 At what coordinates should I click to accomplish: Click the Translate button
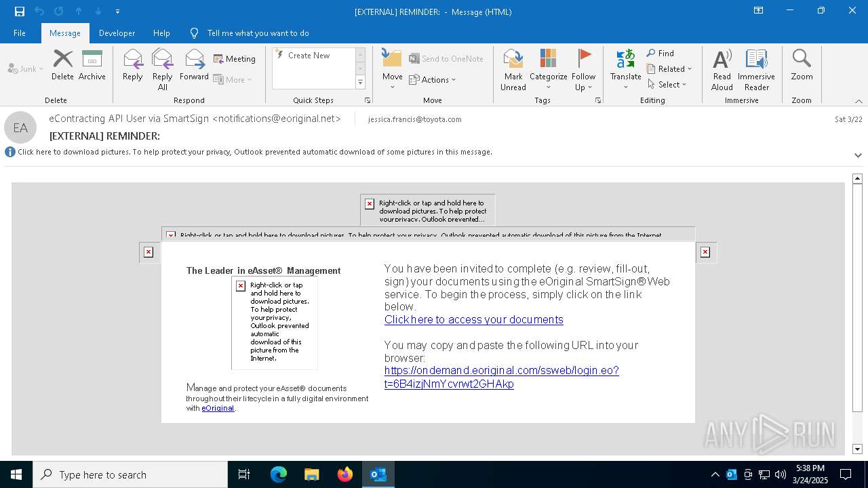[x=625, y=69]
